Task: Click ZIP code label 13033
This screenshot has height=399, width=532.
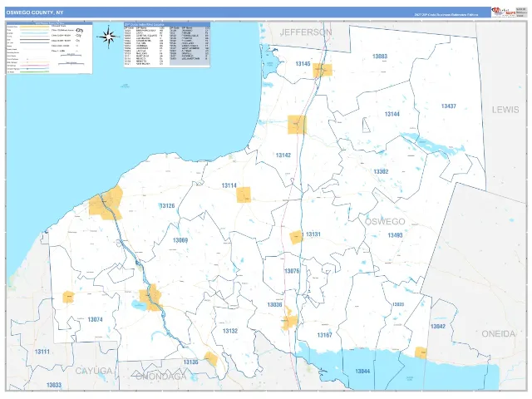Action: coord(54,385)
